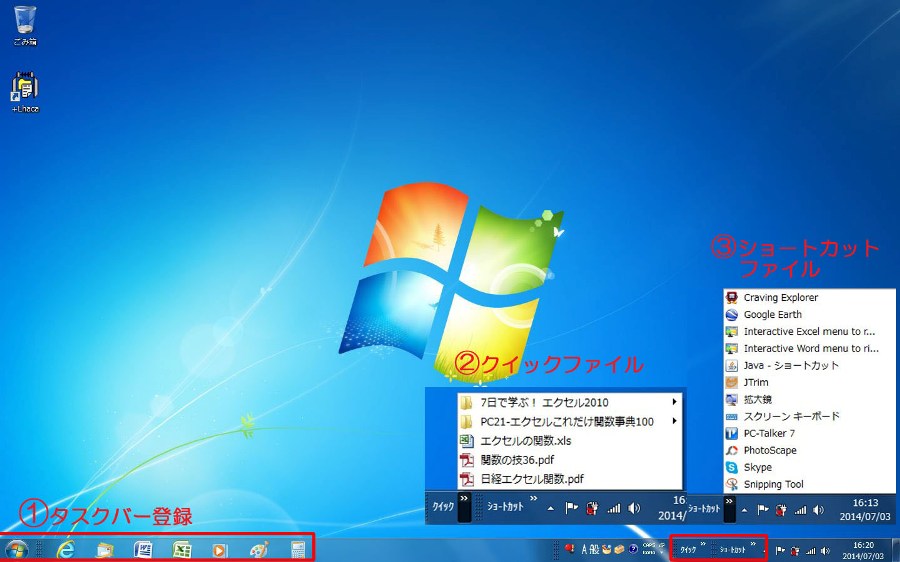Launch Craving Explorer from shortcut list
This screenshot has height=562, width=900.
coord(809,297)
